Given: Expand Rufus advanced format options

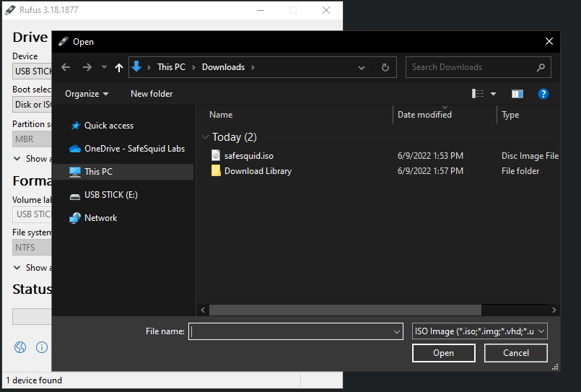Looking at the screenshot, I should tap(17, 268).
